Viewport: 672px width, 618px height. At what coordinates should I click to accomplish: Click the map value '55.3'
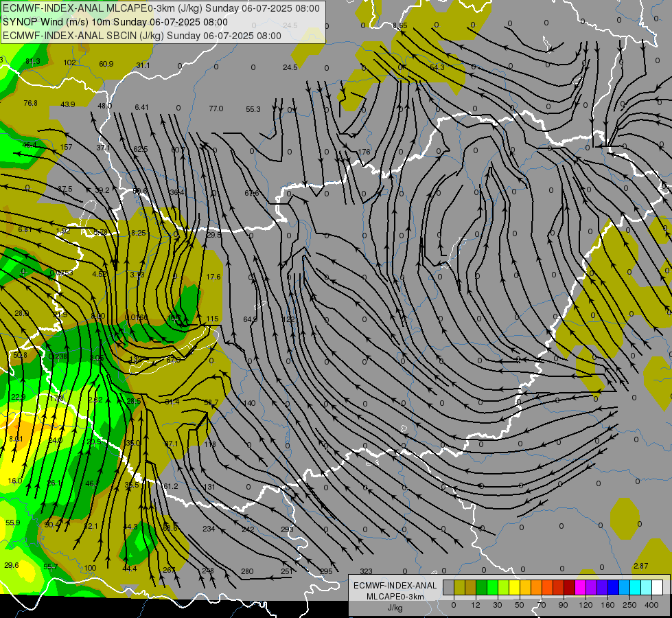(x=253, y=109)
